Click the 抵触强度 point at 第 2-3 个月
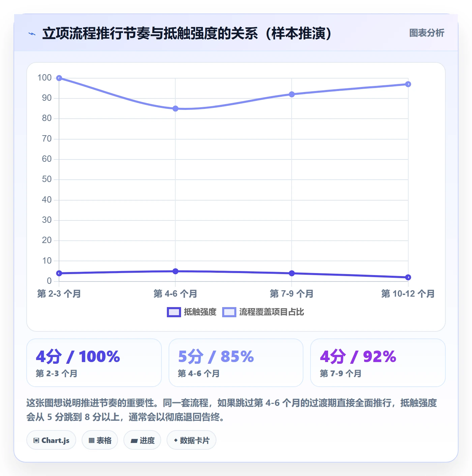 point(59,273)
